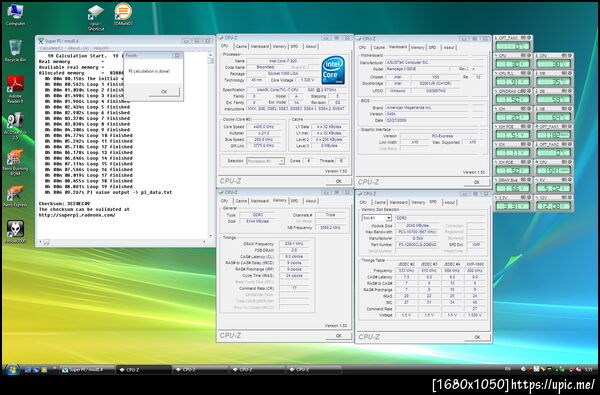600x395 pixels.
Task: Open SPD tab in CPU-Z memory timings window
Action: (294, 201)
